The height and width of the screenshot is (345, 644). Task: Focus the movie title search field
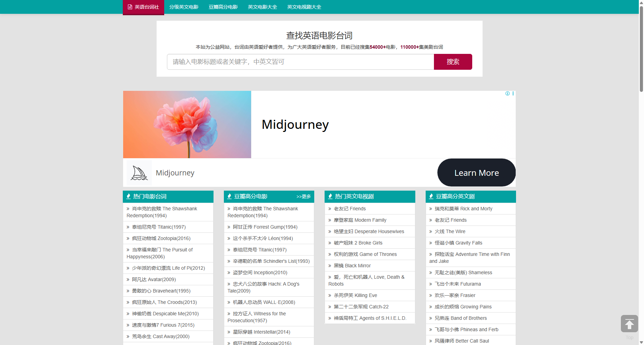tap(300, 62)
